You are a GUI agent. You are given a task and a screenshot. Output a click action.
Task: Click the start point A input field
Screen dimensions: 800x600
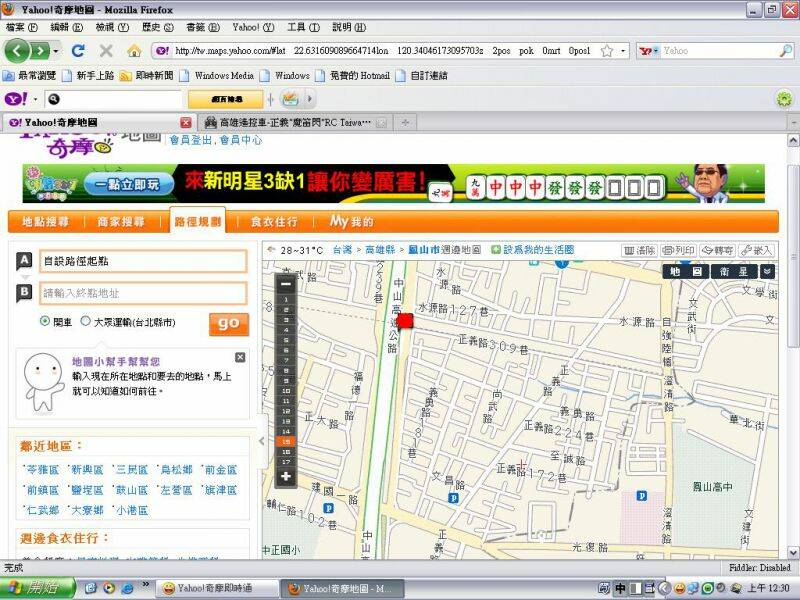coord(143,261)
